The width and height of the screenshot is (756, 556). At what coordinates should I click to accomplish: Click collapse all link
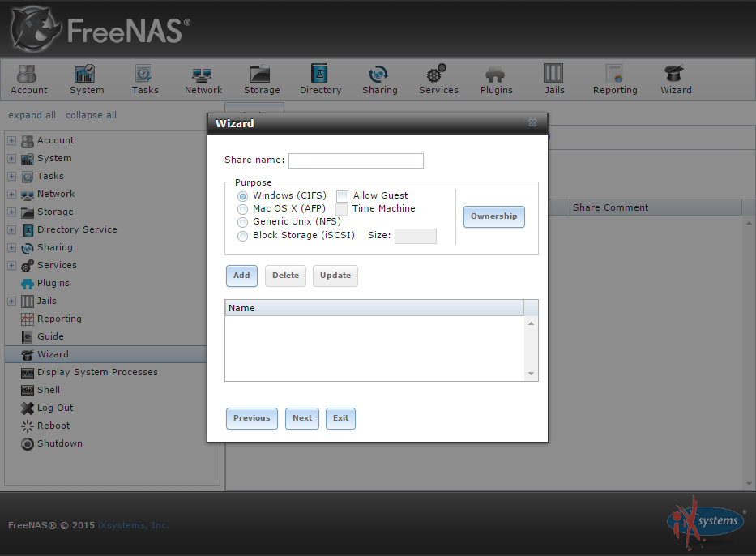tap(91, 115)
